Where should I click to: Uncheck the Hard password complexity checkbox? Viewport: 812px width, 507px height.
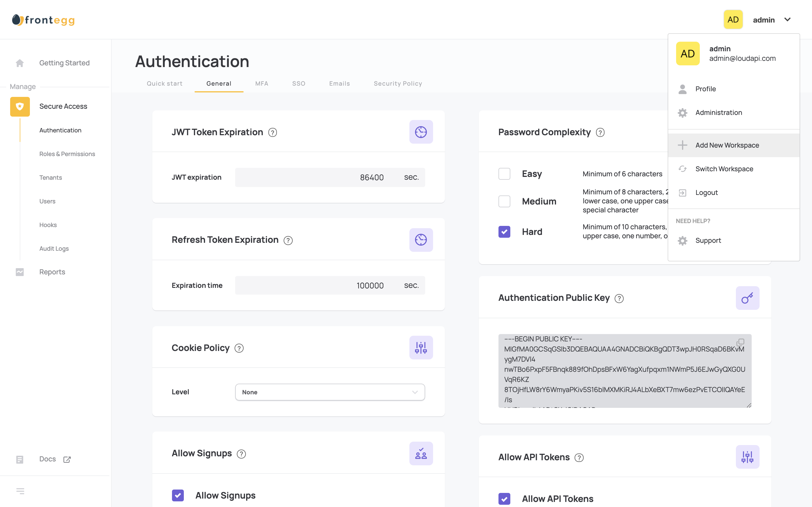pos(504,232)
